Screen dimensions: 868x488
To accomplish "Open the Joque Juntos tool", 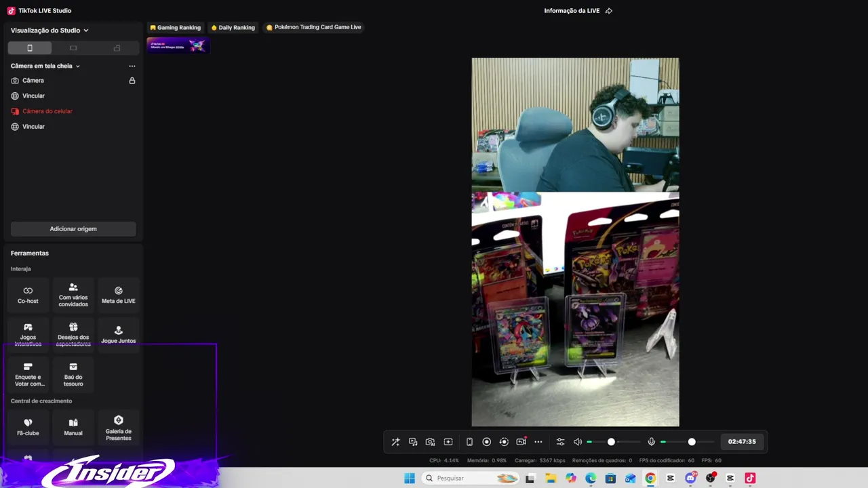I will click(119, 334).
